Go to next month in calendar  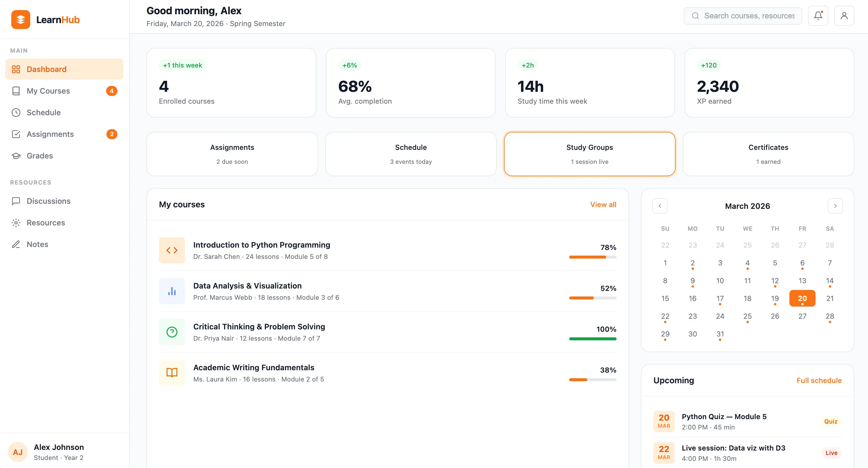click(x=835, y=206)
